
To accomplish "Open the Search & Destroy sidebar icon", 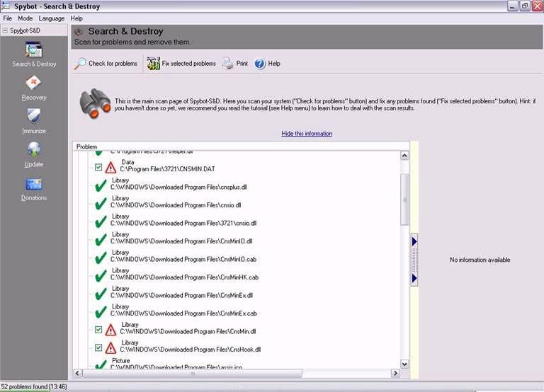I will 33,51.
